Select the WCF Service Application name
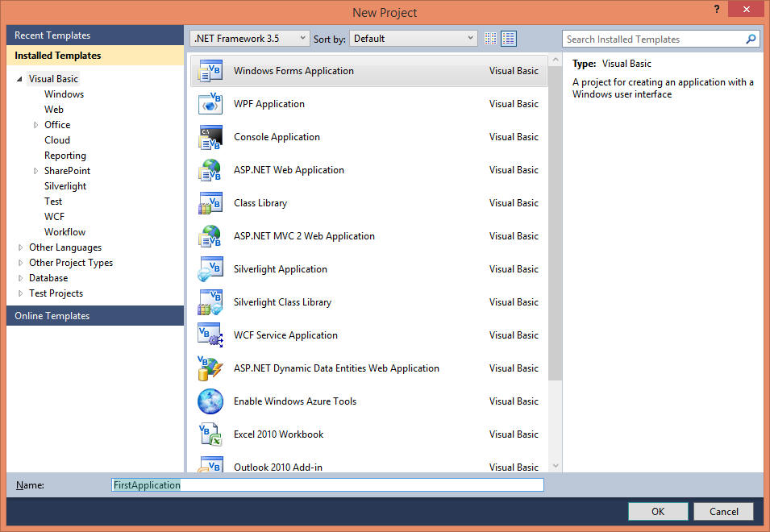Screen dimensions: 770x532 point(285,335)
